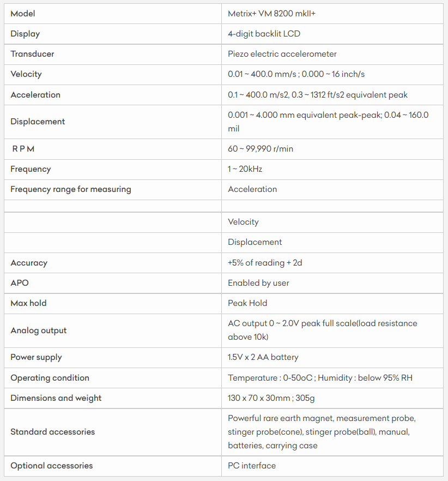Click the Analog output row label
The width and height of the screenshot is (448, 481).
click(x=39, y=330)
